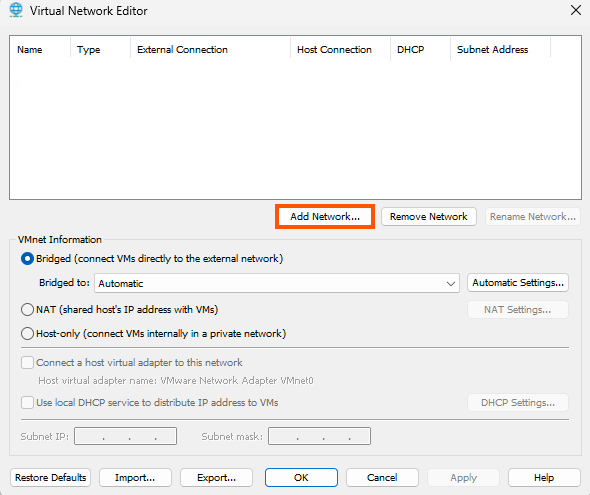Click the Virtual Network Editor globe icon
The width and height of the screenshot is (590, 495).
(16, 10)
